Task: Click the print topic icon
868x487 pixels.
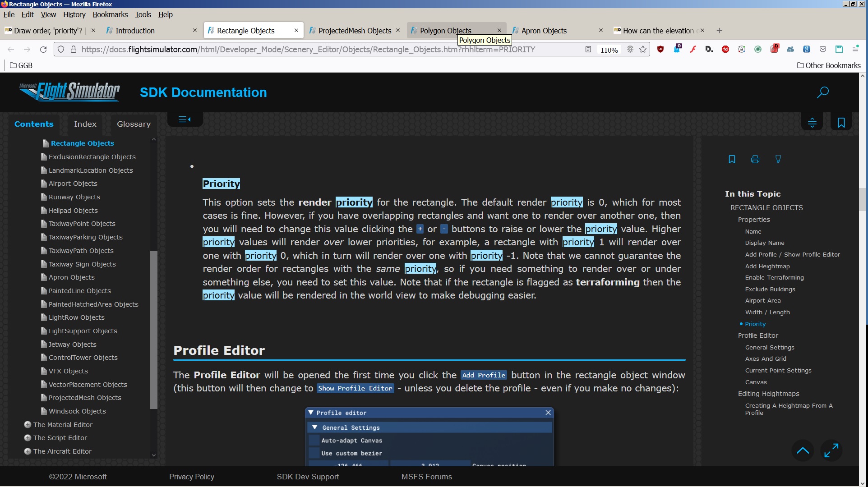Action: click(755, 159)
